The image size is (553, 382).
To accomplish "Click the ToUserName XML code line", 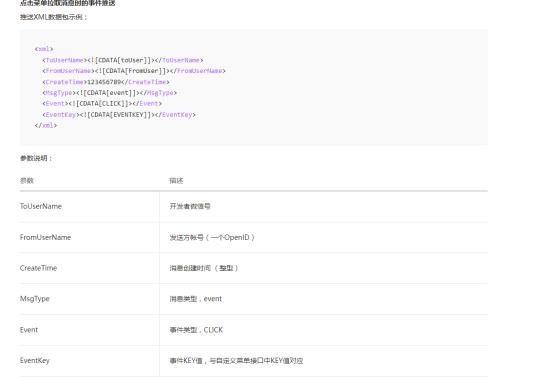I will (x=123, y=60).
